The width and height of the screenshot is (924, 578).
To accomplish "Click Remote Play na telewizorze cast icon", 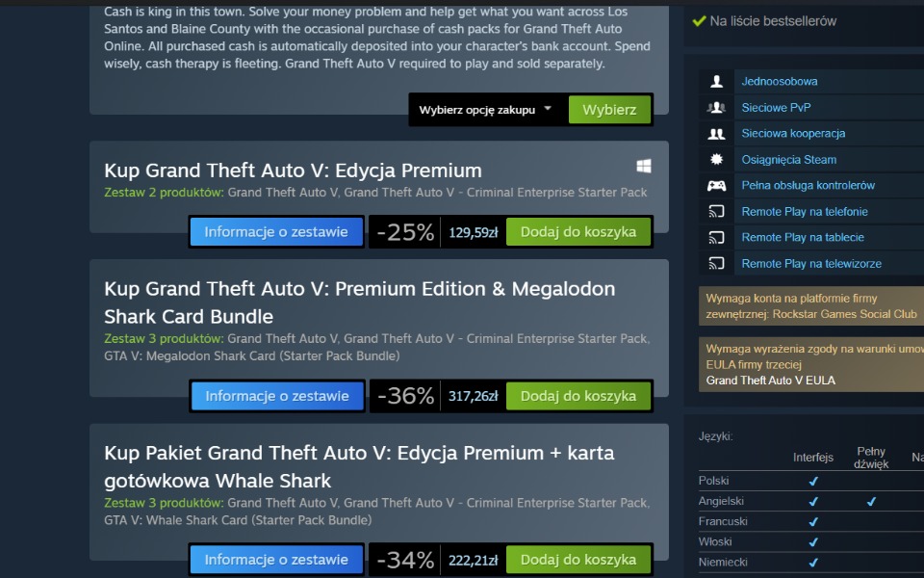I will click(x=716, y=264).
